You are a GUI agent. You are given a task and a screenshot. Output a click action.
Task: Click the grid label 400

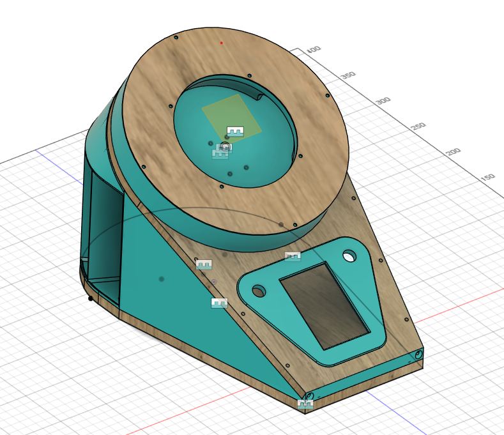(314, 49)
